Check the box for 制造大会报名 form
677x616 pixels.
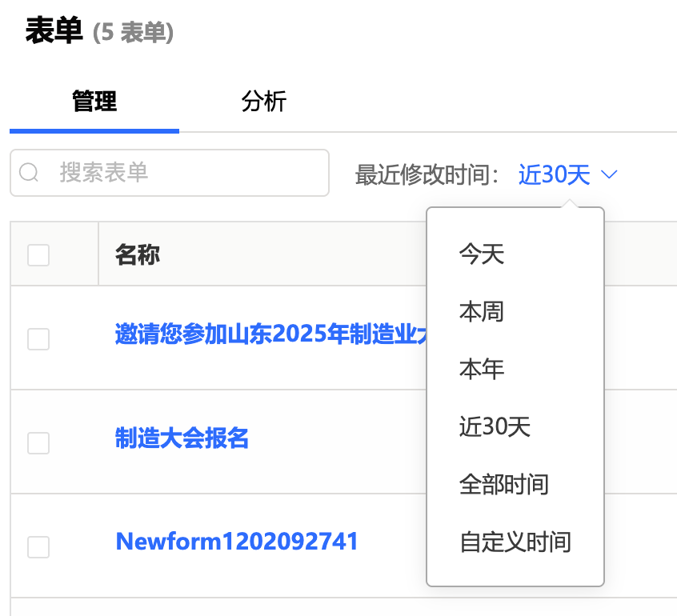point(38,442)
